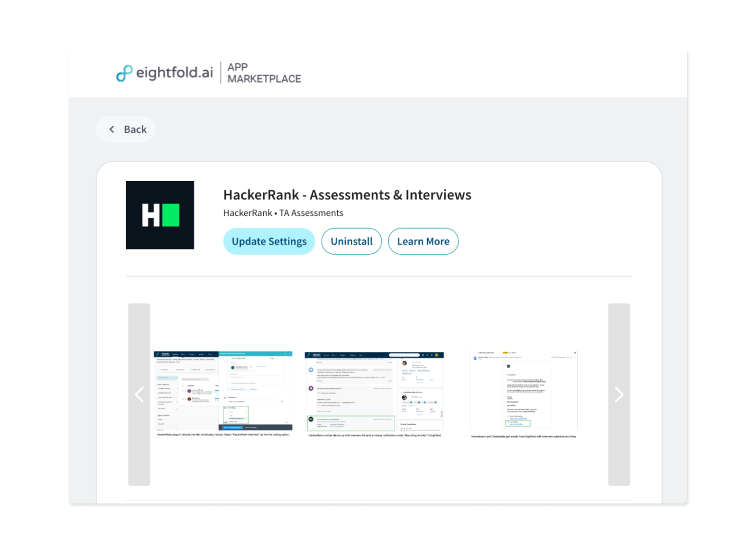Image resolution: width=756 pixels, height=552 pixels.
Task: Click the APP MARKETPLACE header text
Action: (264, 73)
